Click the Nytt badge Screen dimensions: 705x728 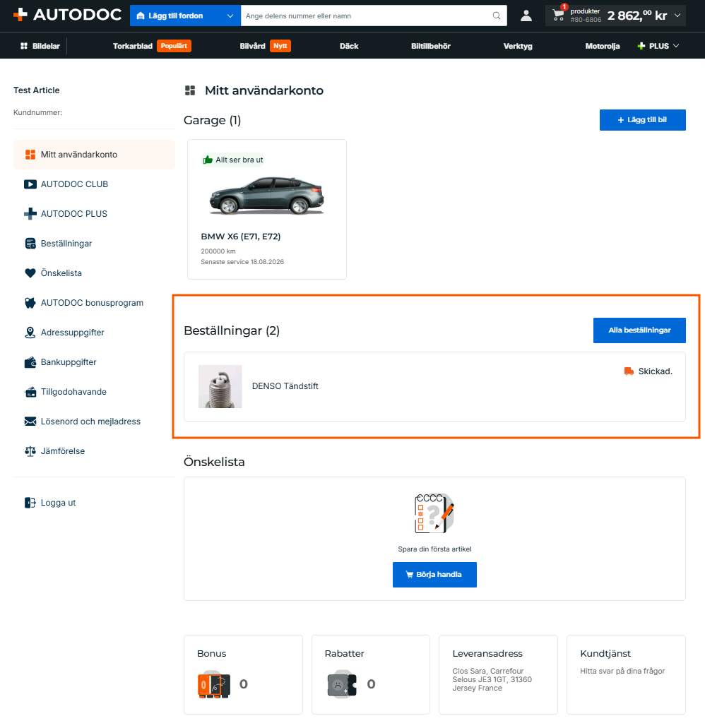click(280, 46)
